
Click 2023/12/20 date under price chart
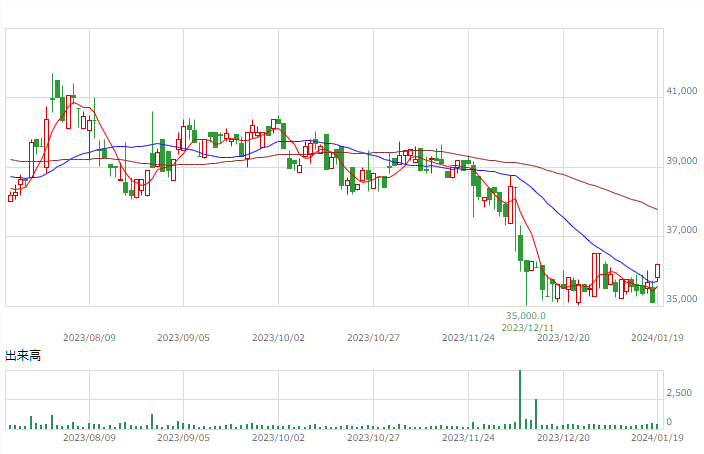563,338
